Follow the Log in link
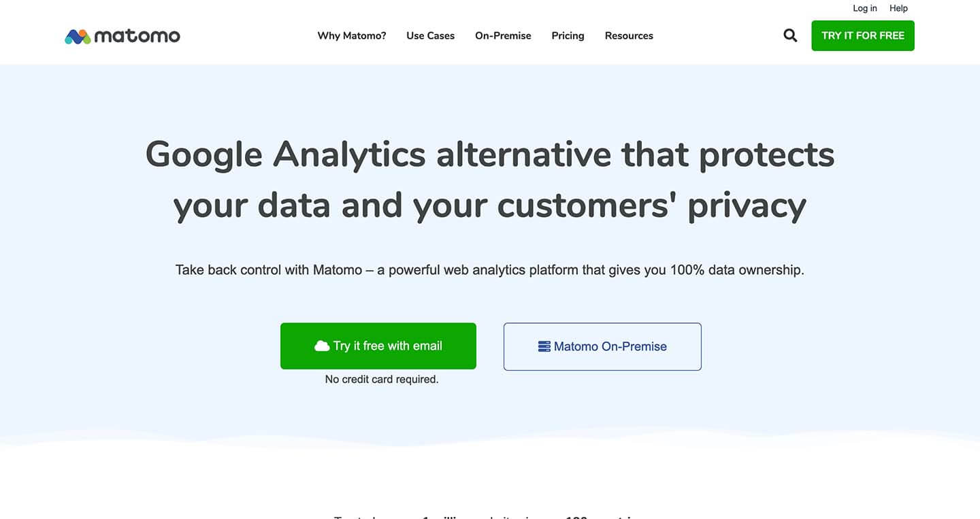Image resolution: width=980 pixels, height=519 pixels. point(865,8)
